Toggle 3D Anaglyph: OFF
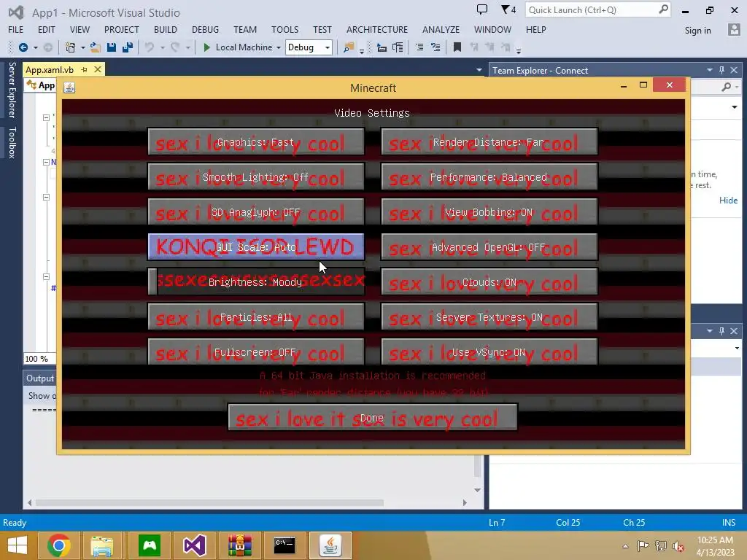The width and height of the screenshot is (747, 560). (256, 212)
